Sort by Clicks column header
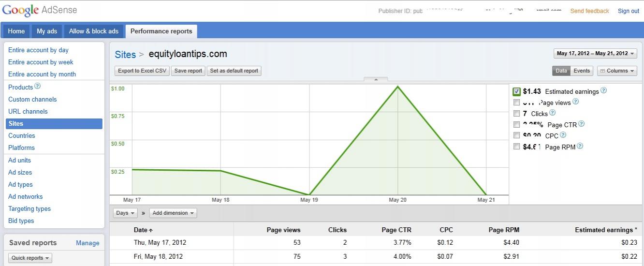Image resolution: width=644 pixels, height=266 pixels. [x=337, y=230]
